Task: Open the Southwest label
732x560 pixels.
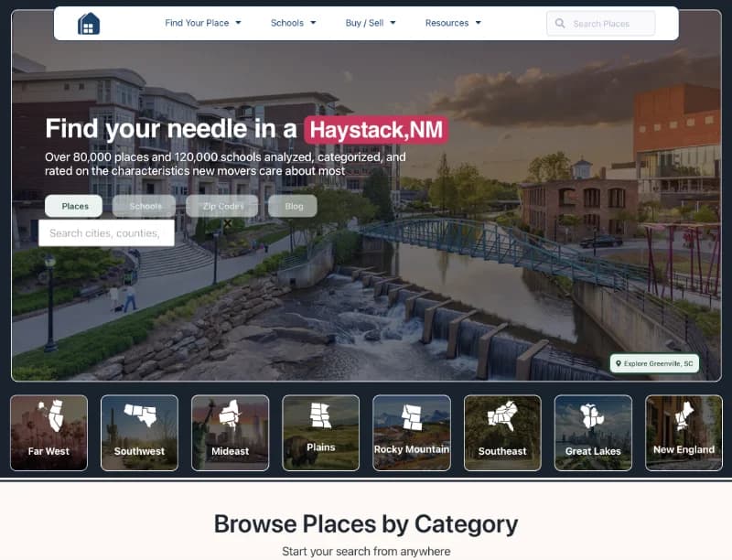Action: 139,451
